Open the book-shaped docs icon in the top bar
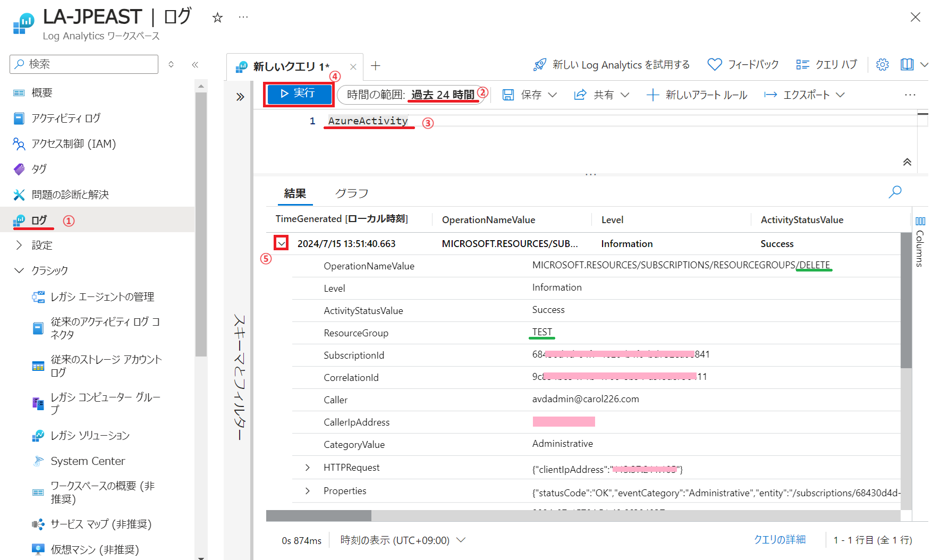Viewport: 933px width, 560px height. pos(907,64)
